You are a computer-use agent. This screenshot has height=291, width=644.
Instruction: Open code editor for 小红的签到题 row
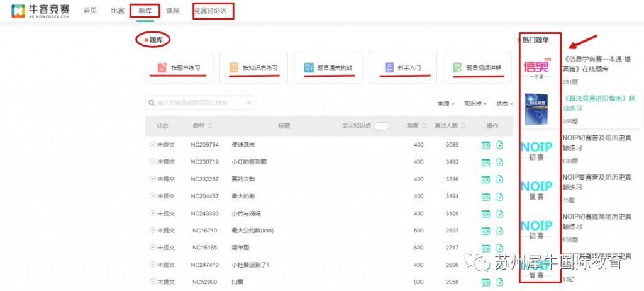(x=486, y=162)
